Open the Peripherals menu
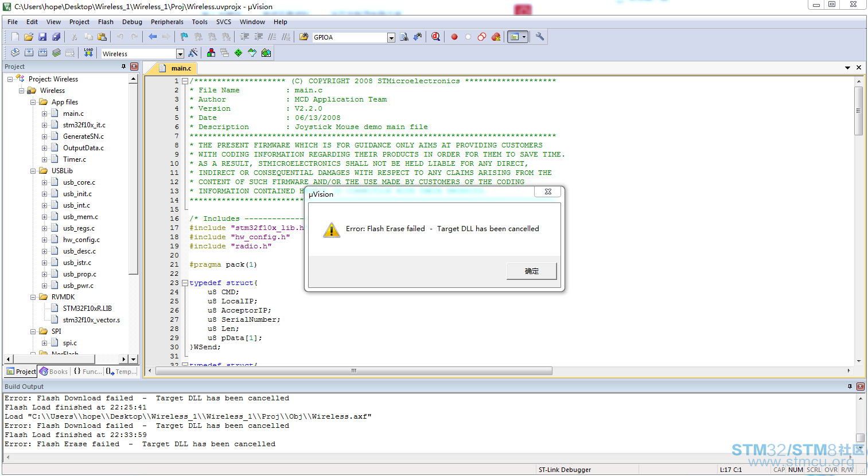Image resolution: width=868 pixels, height=476 pixels. (167, 22)
